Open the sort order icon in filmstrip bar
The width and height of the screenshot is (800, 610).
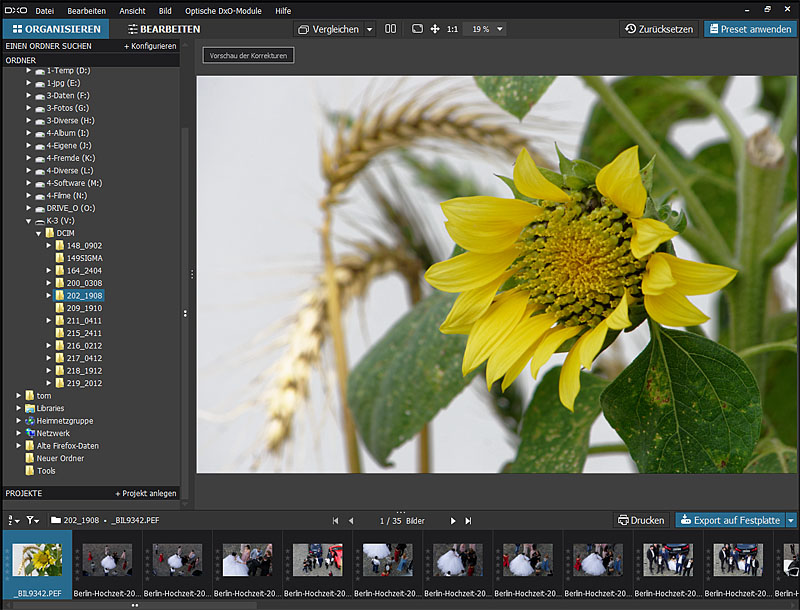[13, 520]
